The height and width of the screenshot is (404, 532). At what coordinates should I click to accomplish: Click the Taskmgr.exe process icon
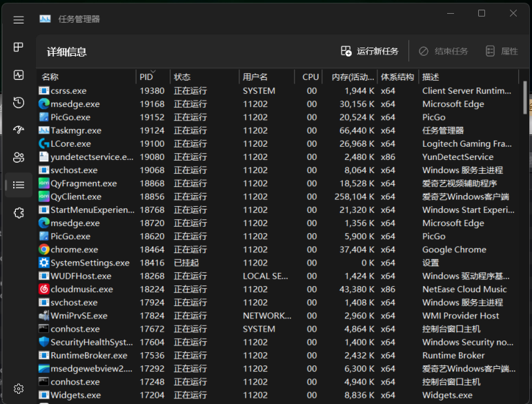[x=43, y=130]
